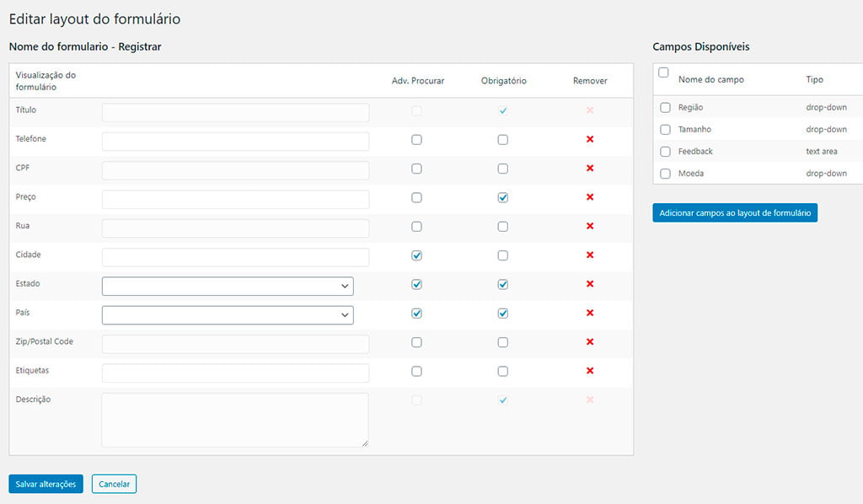Remove the País field from form
The width and height of the screenshot is (863, 504).
point(590,313)
